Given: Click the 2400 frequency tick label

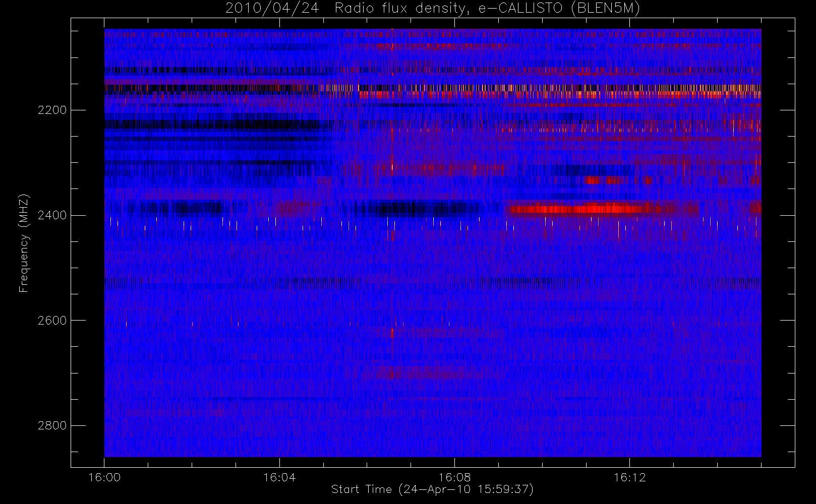Looking at the screenshot, I should click(52, 216).
